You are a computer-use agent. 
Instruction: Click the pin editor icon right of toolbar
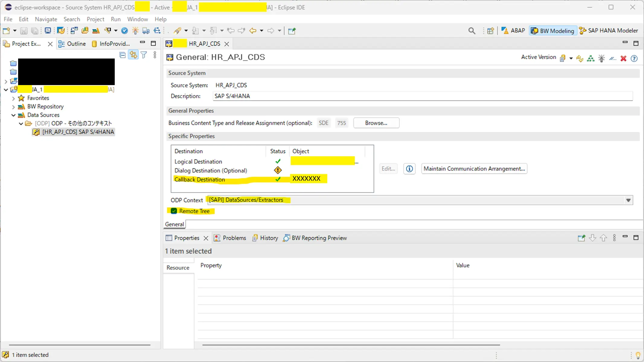[292, 31]
